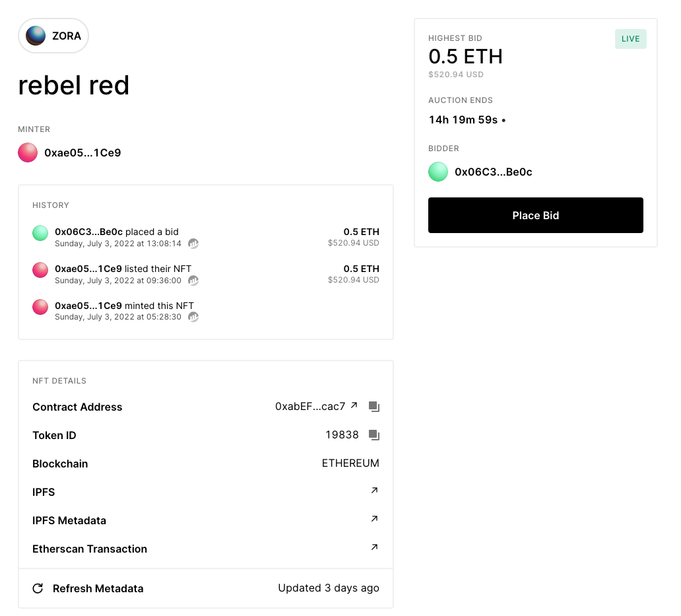Image resolution: width=681 pixels, height=616 pixels.
Task: View Etherscan icon beside the listing timestamp
Action: [x=193, y=281]
